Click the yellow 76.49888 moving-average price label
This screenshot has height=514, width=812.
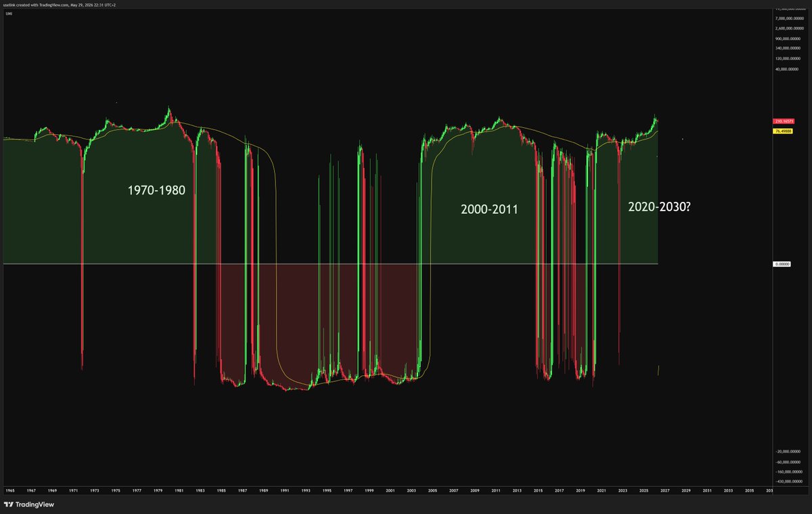tap(783, 131)
